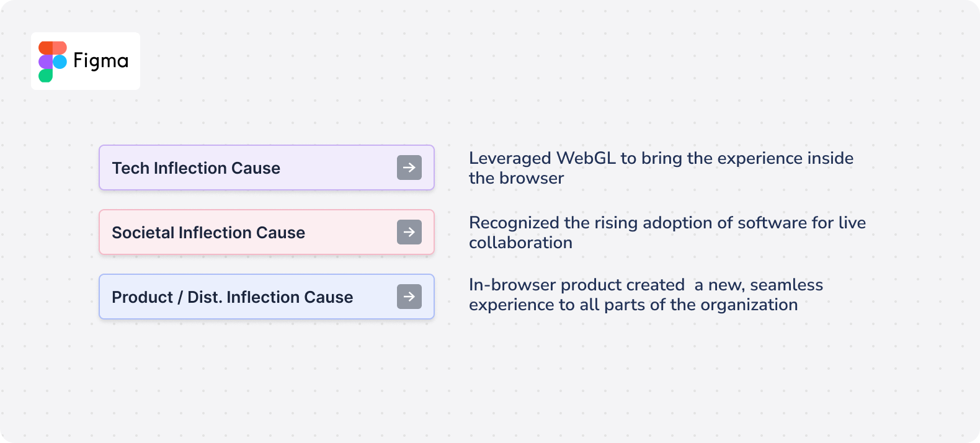The height and width of the screenshot is (443, 980).
Task: Click the purple segment of Figma logo
Action: [x=45, y=62]
